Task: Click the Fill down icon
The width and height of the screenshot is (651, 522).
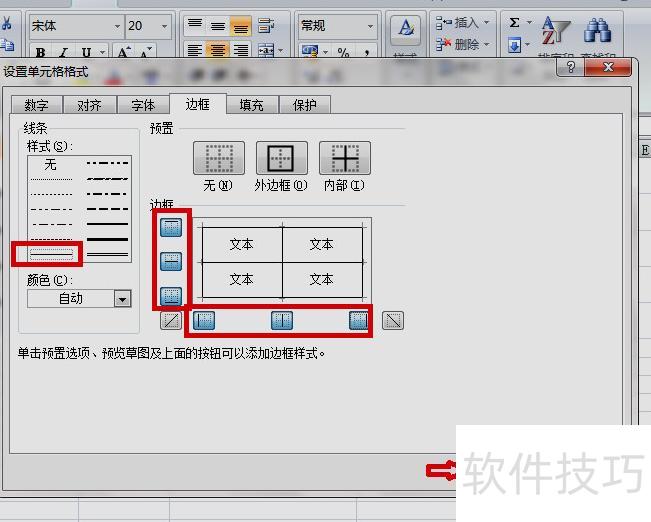Action: tap(514, 44)
